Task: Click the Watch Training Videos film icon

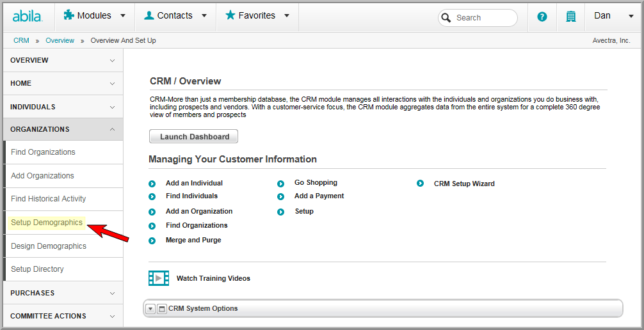Action: 159,278
